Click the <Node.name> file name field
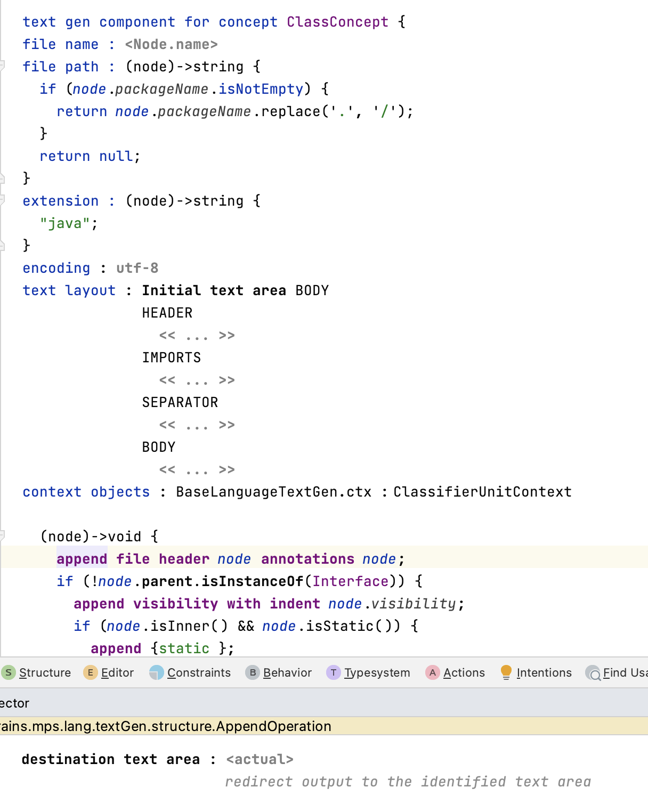Screen dimensions: 648x812 [x=172, y=44]
